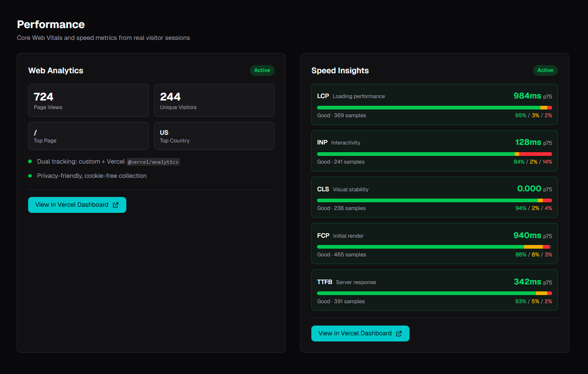Click the green status dot beside dual tracking
This screenshot has width=588, height=374.
pos(30,161)
